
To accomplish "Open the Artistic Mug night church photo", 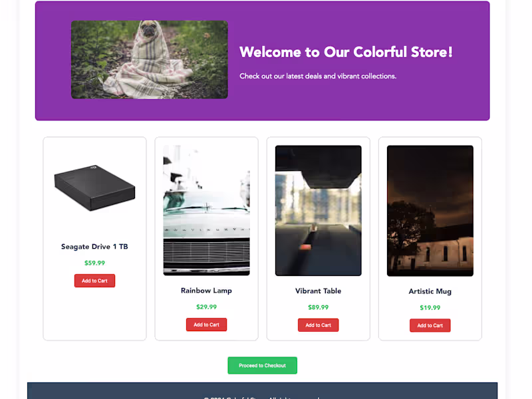I will (x=430, y=211).
